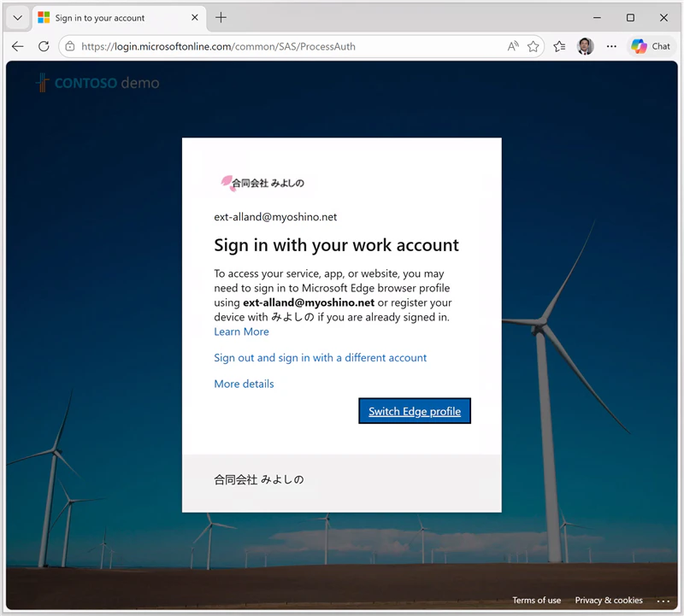Reload the page with the refresh icon
684x616 pixels.
(44, 46)
